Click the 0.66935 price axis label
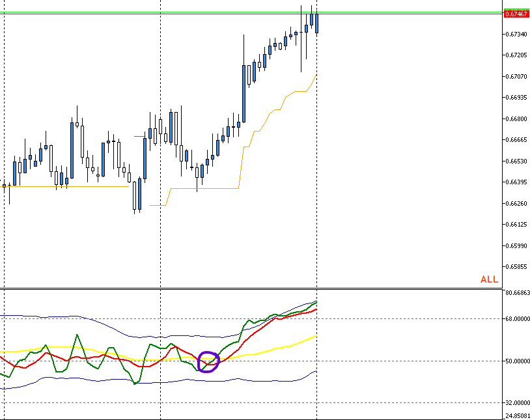 click(516, 98)
